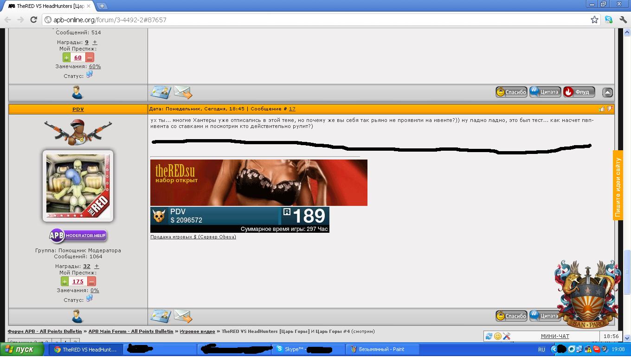
Task: Click the Цитата button on the upper post
Action: [x=545, y=92]
